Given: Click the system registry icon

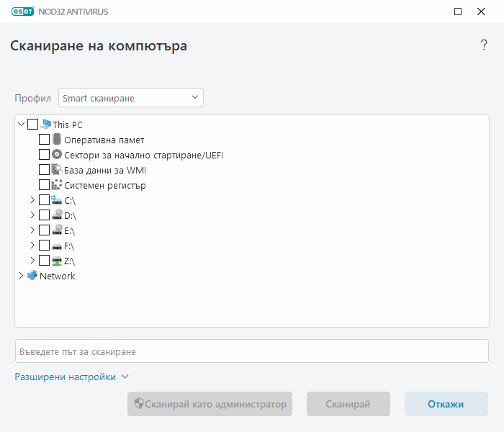Looking at the screenshot, I should pos(57,185).
